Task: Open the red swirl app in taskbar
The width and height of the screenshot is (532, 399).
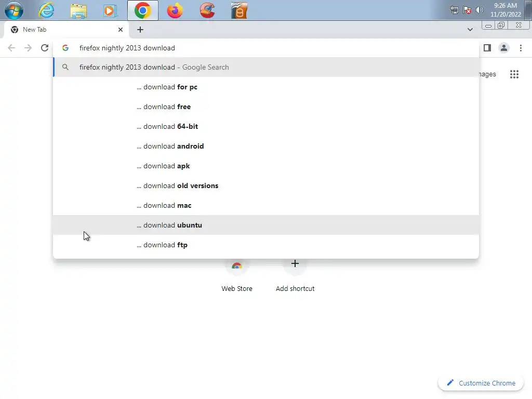Action: point(207,10)
